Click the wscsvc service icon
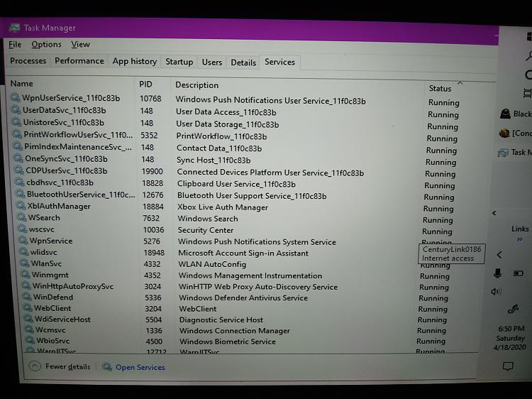 point(23,229)
